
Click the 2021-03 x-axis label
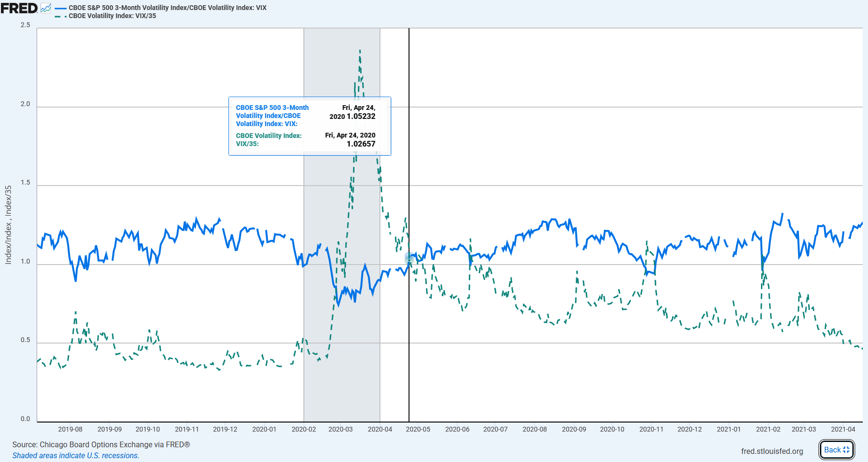click(x=804, y=429)
